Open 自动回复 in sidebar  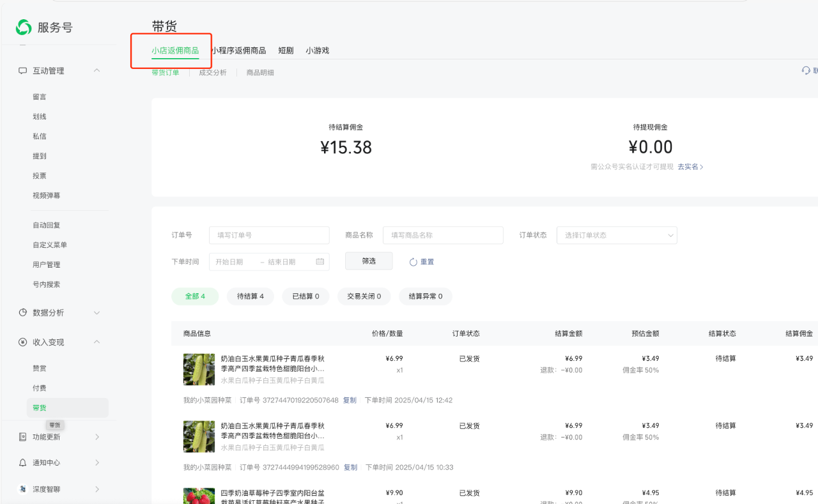tap(47, 225)
